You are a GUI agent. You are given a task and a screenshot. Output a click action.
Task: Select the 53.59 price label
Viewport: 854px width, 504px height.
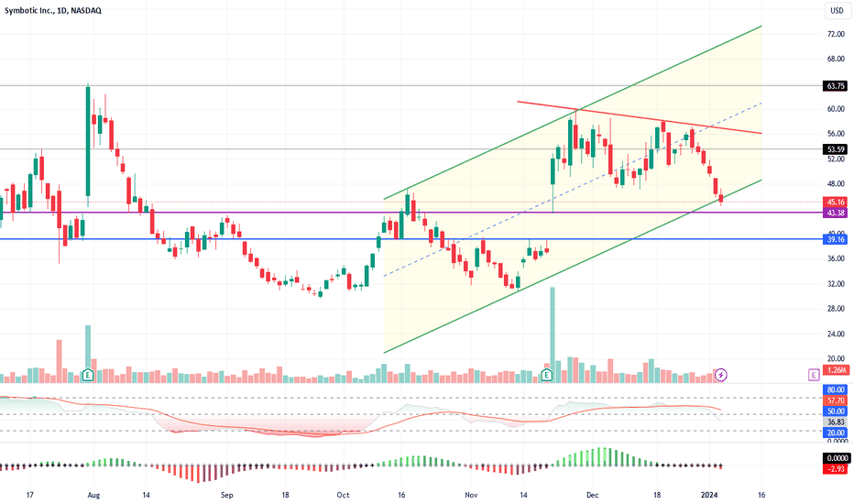point(836,149)
